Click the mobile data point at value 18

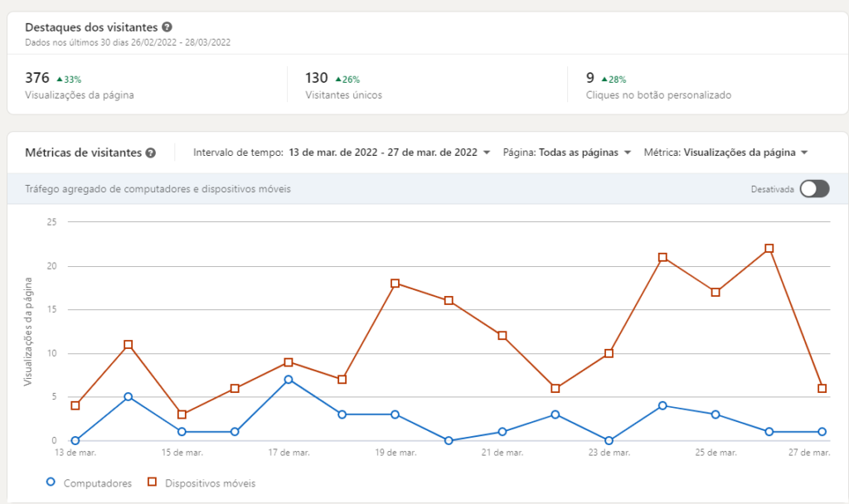click(395, 283)
